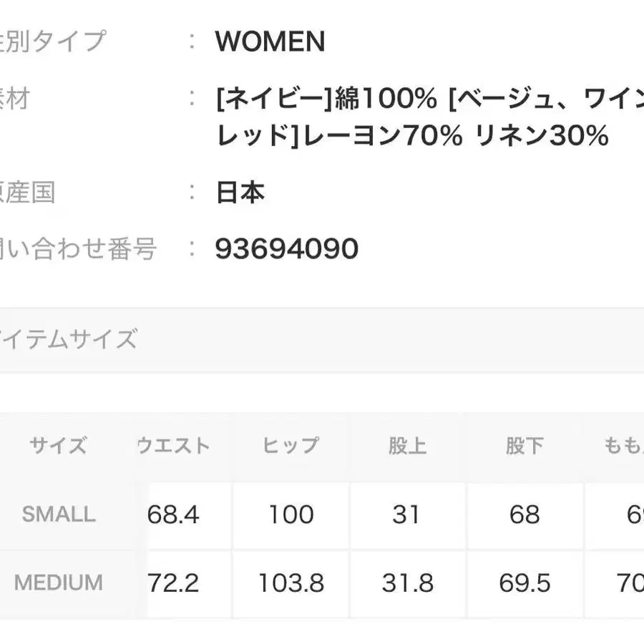This screenshot has height=644, width=644.
Task: Click MEDIUM rise value 31.8
Action: tap(407, 583)
